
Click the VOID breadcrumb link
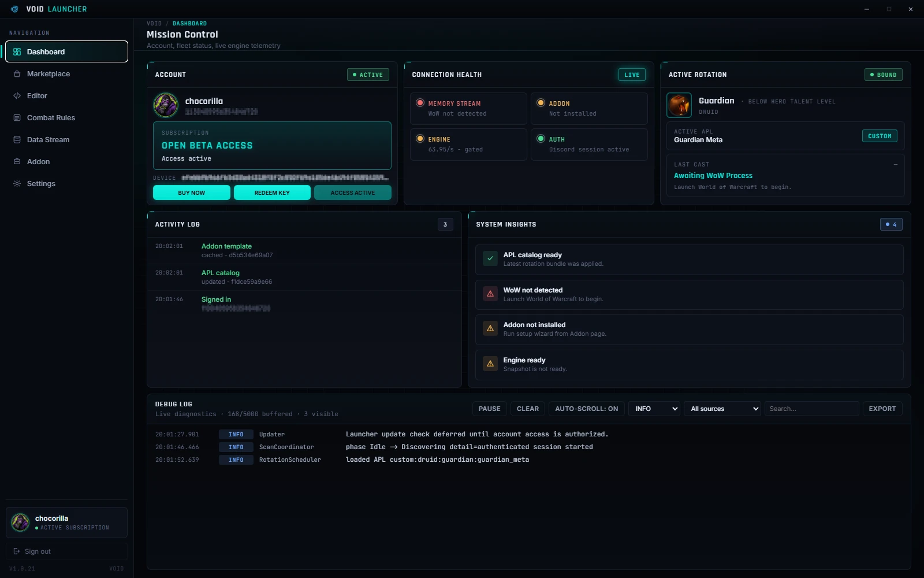click(x=154, y=24)
